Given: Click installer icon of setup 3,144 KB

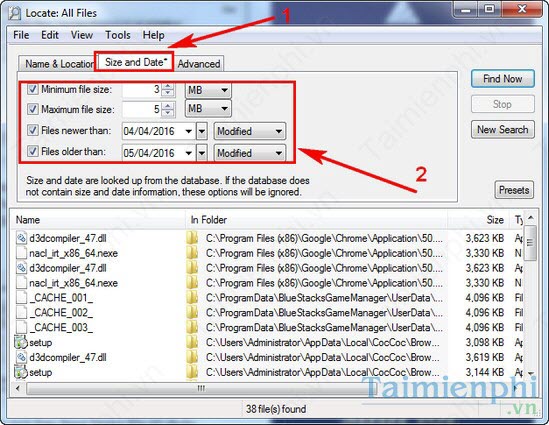Looking at the screenshot, I should (21, 372).
